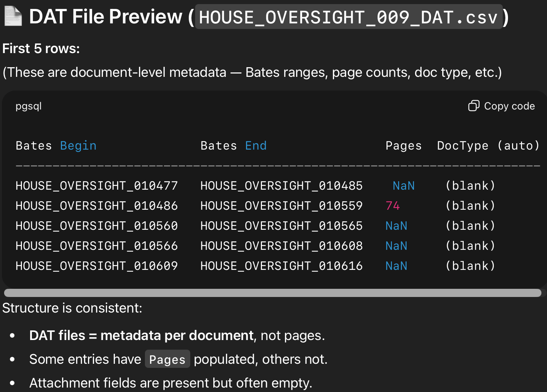Click NaN in the HOUSE_OVERSIGHT_010560 row

pos(396,226)
